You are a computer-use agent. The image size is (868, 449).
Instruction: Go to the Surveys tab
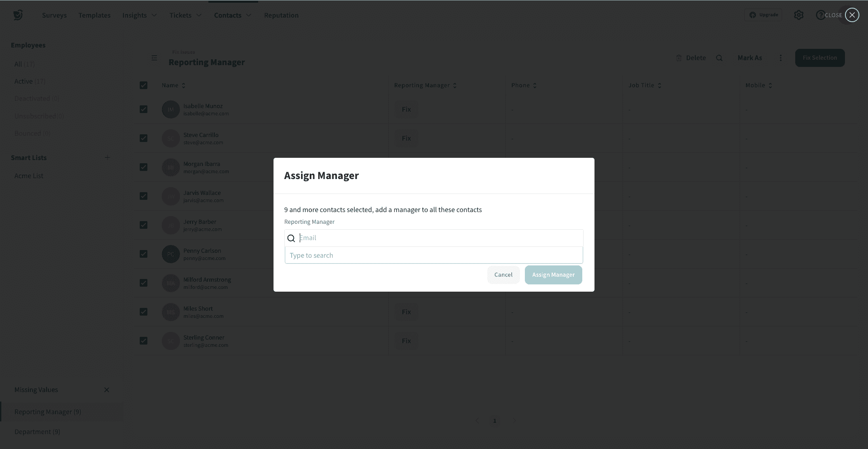54,15
